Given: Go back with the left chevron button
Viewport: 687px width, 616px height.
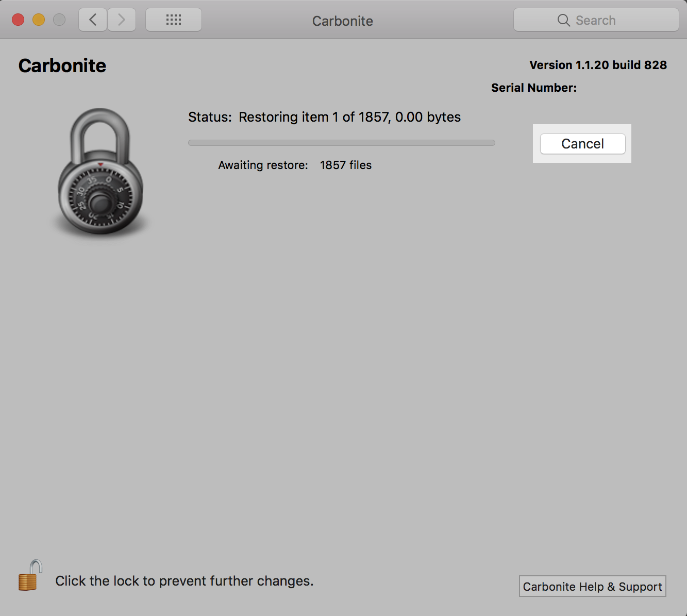Looking at the screenshot, I should (x=93, y=20).
